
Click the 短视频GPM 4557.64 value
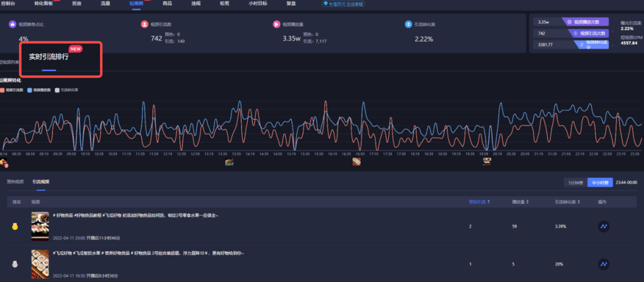click(x=629, y=43)
